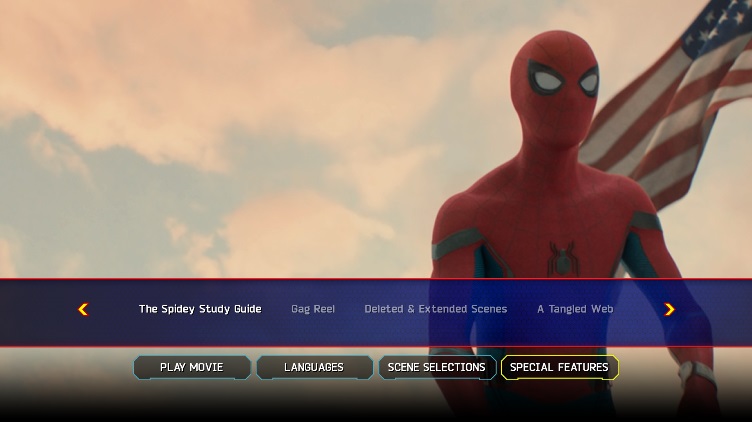Open the Languages menu
Image resolution: width=752 pixels, height=422 pixels.
314,367
